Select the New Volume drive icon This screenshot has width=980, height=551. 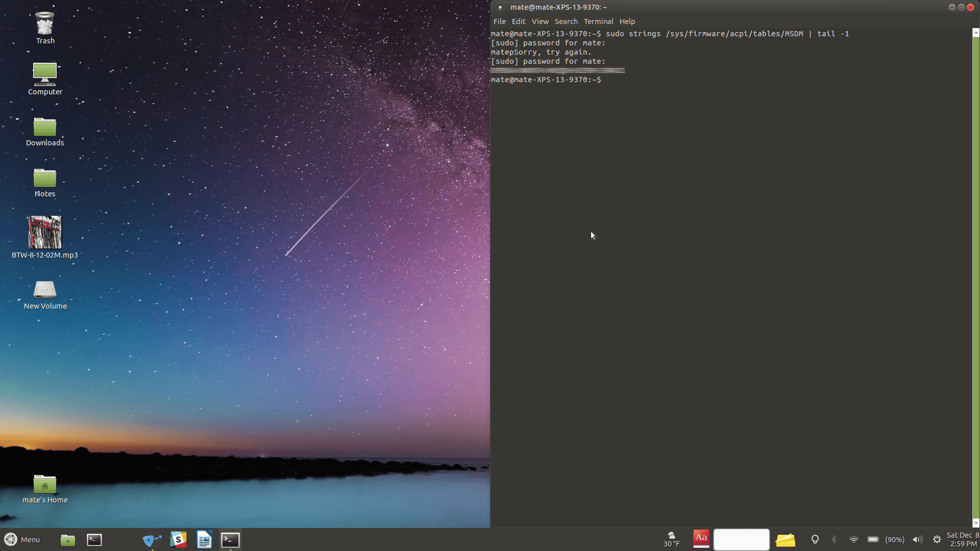(x=45, y=290)
